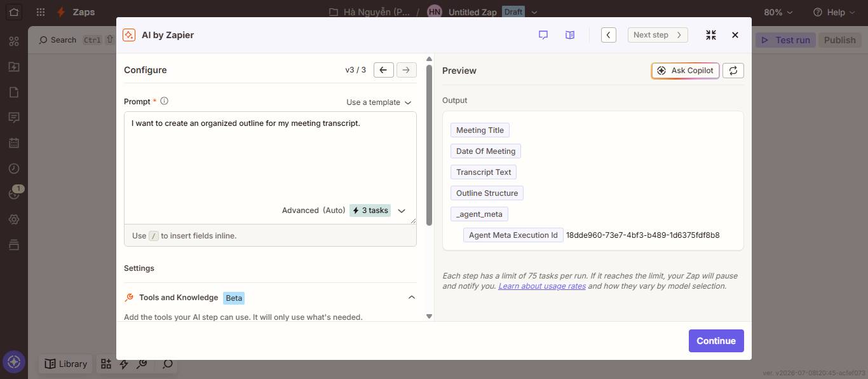
Task: Click the configure panel scrollbar thumb
Action: tap(430, 145)
